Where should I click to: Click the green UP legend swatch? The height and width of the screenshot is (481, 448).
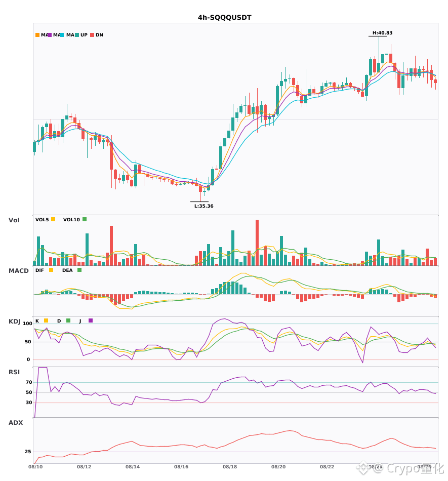point(77,35)
